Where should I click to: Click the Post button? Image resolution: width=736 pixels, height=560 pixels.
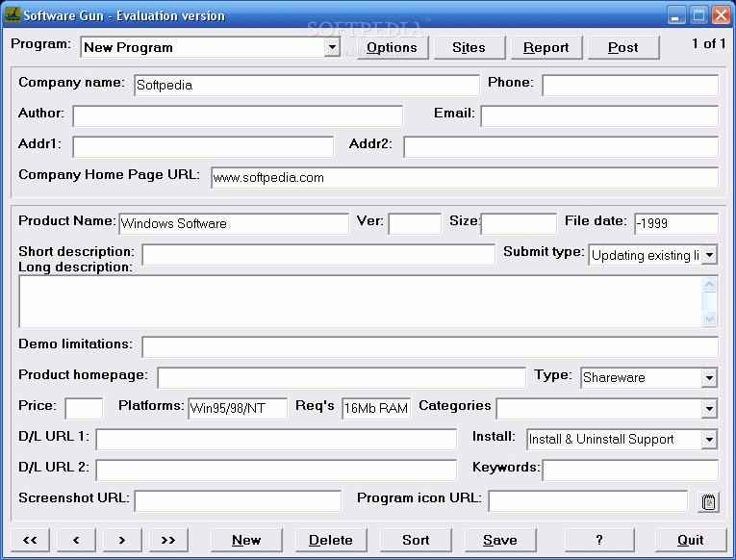click(x=623, y=47)
